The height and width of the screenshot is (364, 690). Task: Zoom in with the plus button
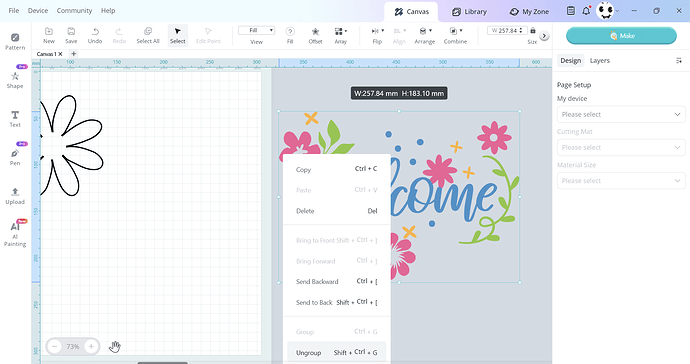(91, 346)
